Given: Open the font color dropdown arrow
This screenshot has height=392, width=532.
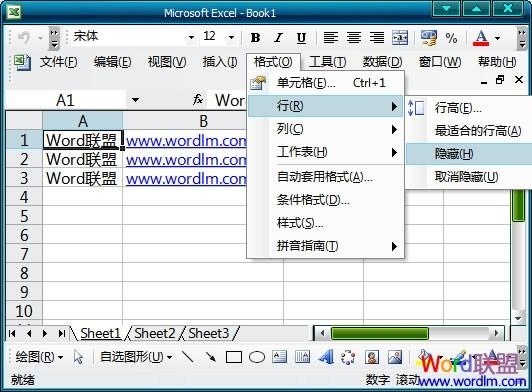Looking at the screenshot, I should (x=497, y=38).
